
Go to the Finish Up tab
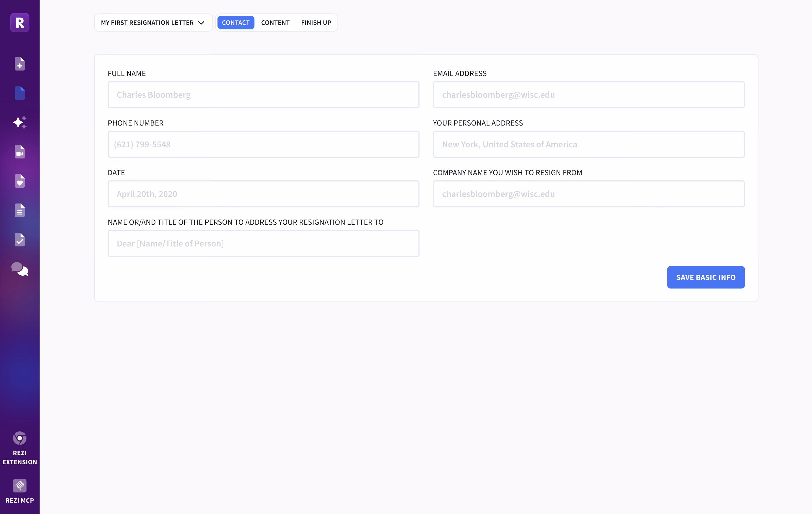[316, 23]
